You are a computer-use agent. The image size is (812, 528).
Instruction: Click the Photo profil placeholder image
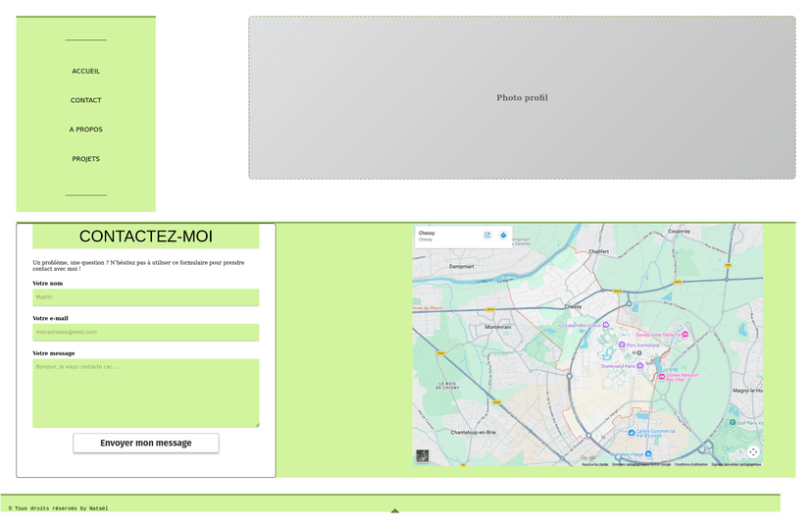522,97
